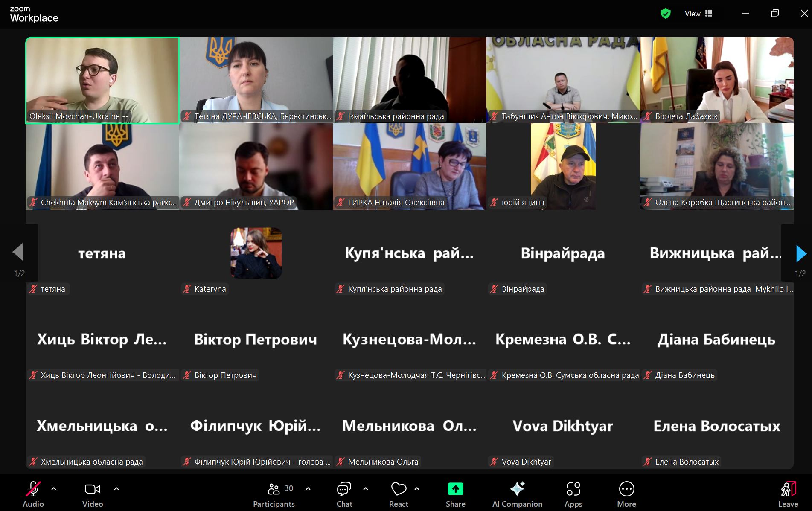The height and width of the screenshot is (511, 812).
Task: Select Oleksii Movchan's video tile
Action: (x=102, y=80)
